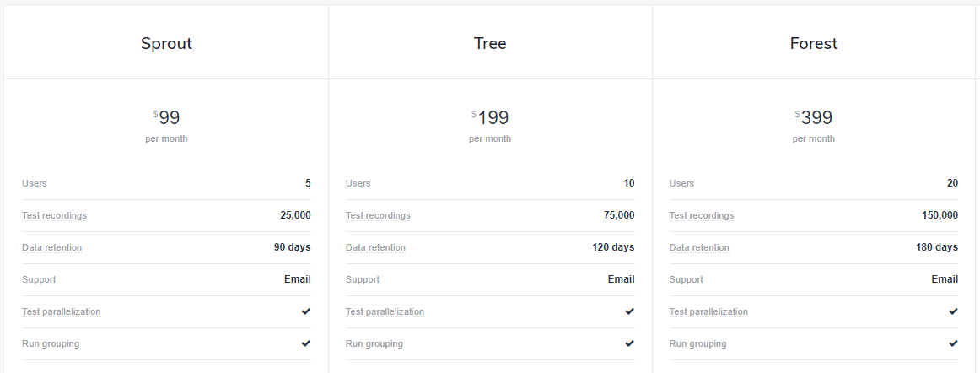Click the $199 per month price
980x373 pixels.
click(x=490, y=125)
